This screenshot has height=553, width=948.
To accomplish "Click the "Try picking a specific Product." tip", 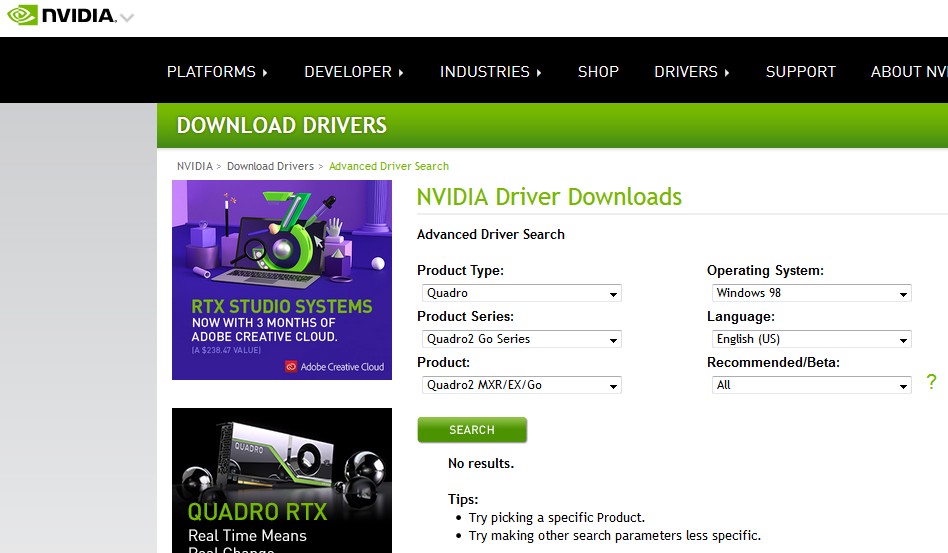I will click(x=557, y=518).
